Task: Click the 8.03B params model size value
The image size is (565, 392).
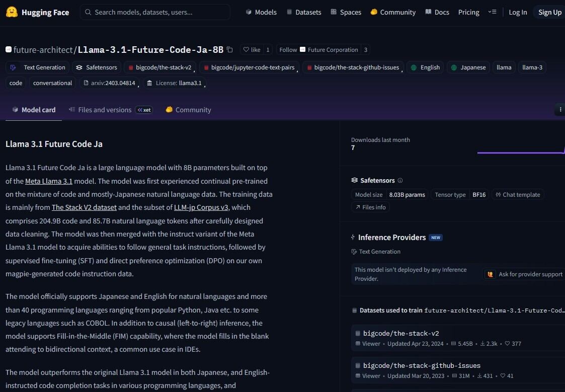Action: pos(407,195)
